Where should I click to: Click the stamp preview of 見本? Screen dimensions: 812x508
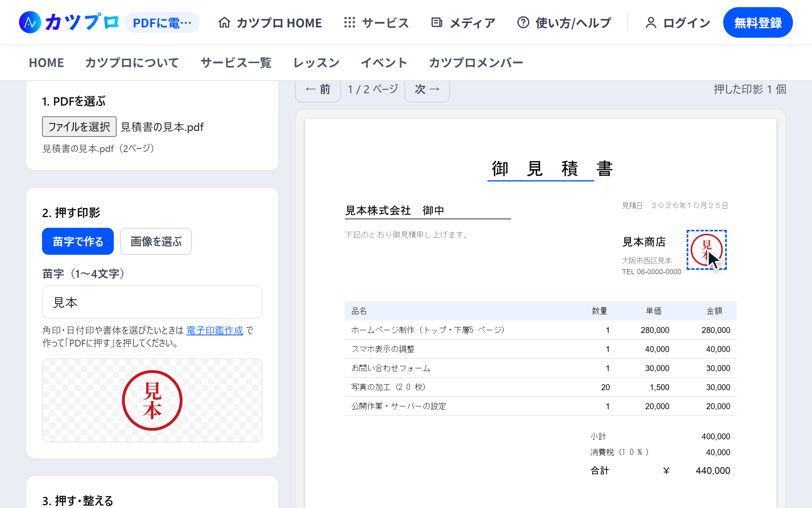[x=152, y=400]
